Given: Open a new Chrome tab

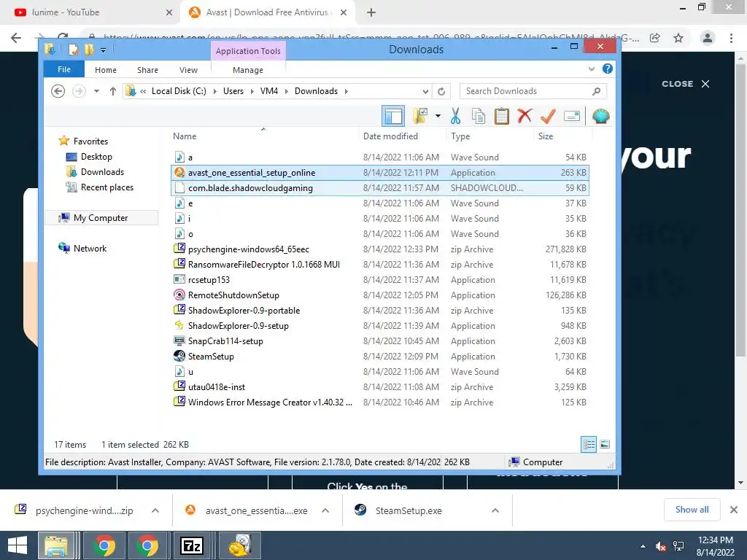Looking at the screenshot, I should (x=371, y=12).
